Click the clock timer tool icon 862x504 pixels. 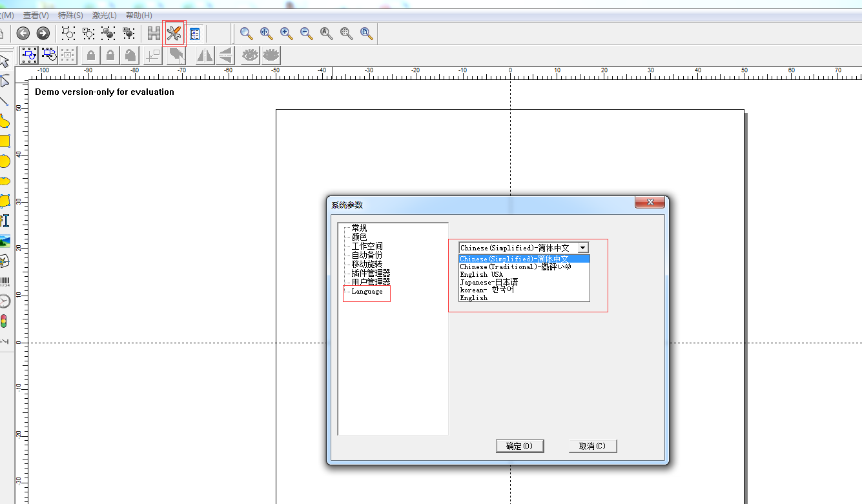point(5,301)
